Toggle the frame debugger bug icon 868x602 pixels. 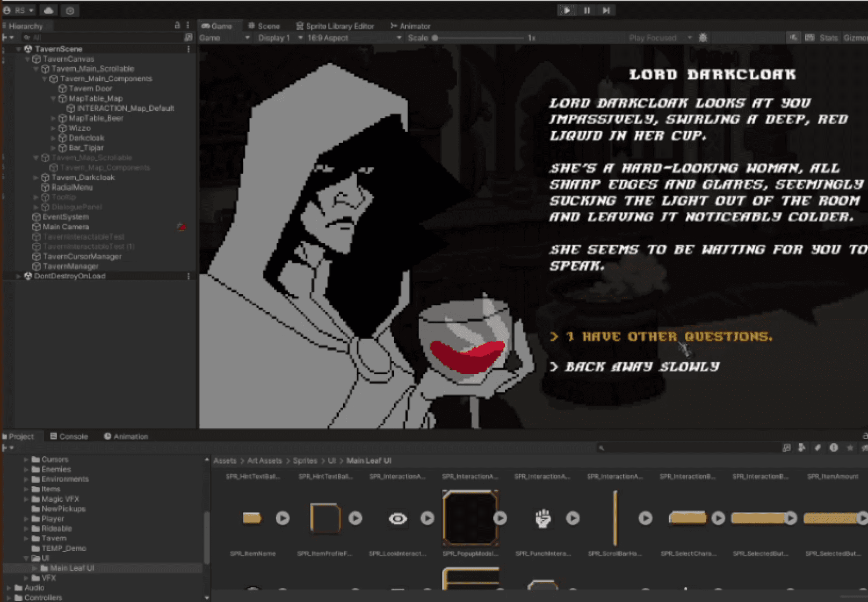[x=703, y=38]
